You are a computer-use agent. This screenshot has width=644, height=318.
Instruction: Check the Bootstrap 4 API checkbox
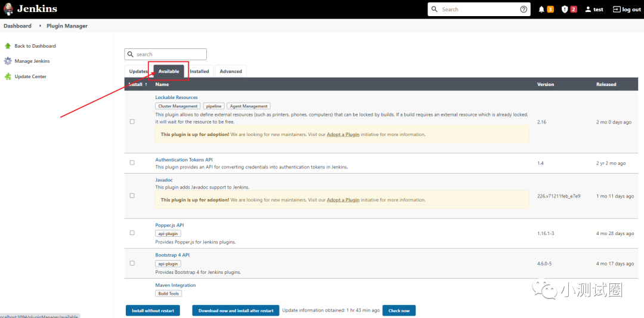[x=132, y=263]
